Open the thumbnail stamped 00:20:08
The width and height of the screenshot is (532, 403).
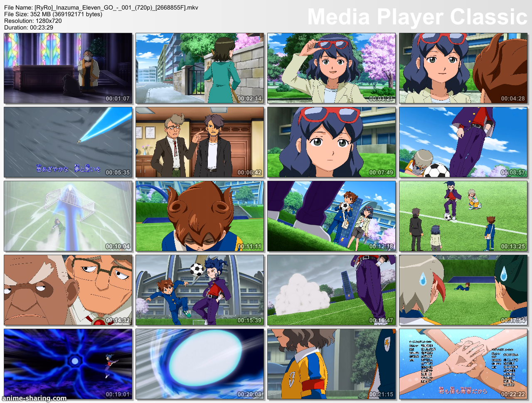[x=200, y=364]
